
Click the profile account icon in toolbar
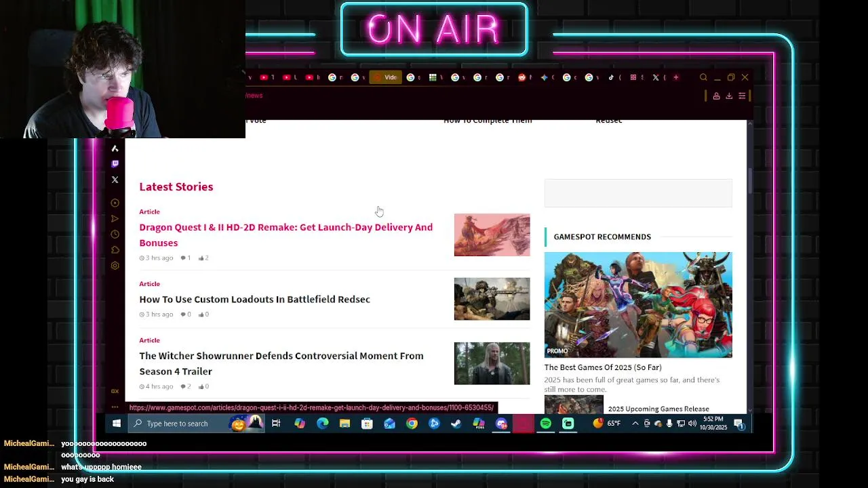click(716, 96)
